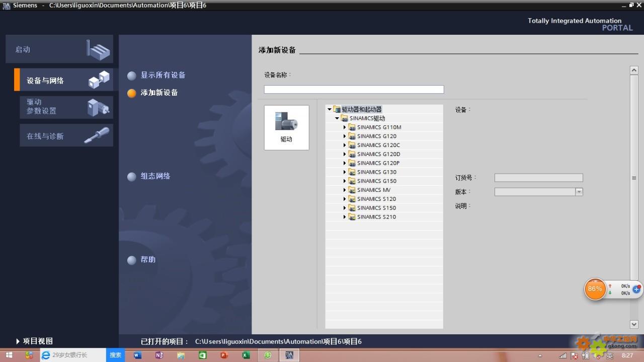Click the 设备名称 device name input field
644x362 pixels.
pyautogui.click(x=354, y=90)
